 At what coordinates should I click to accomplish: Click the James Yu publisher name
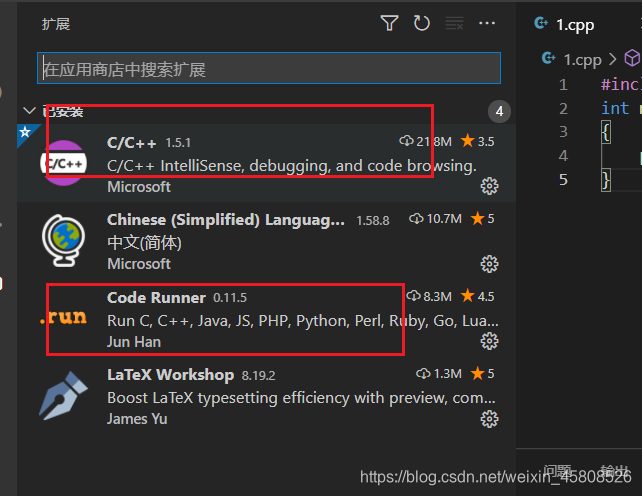pos(137,419)
